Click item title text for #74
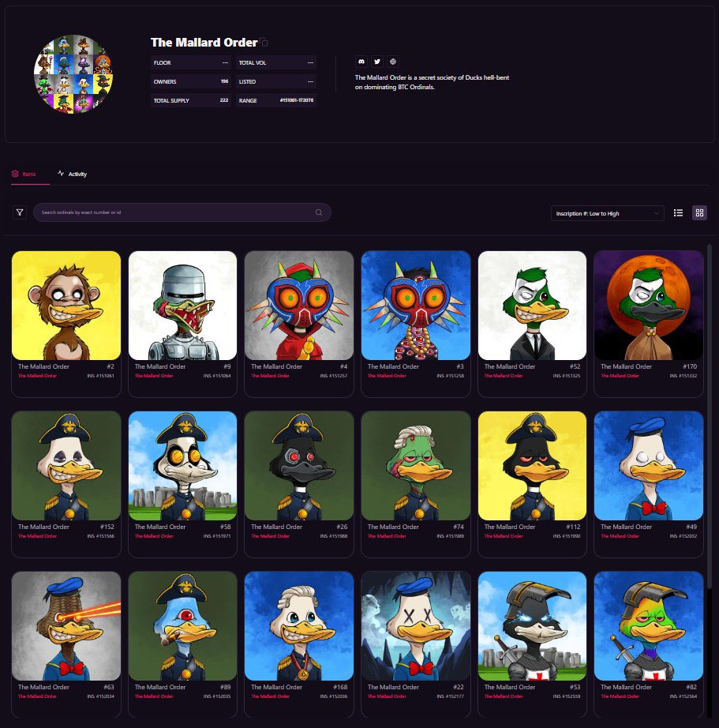Viewport: 719px width, 728px height. click(x=393, y=527)
